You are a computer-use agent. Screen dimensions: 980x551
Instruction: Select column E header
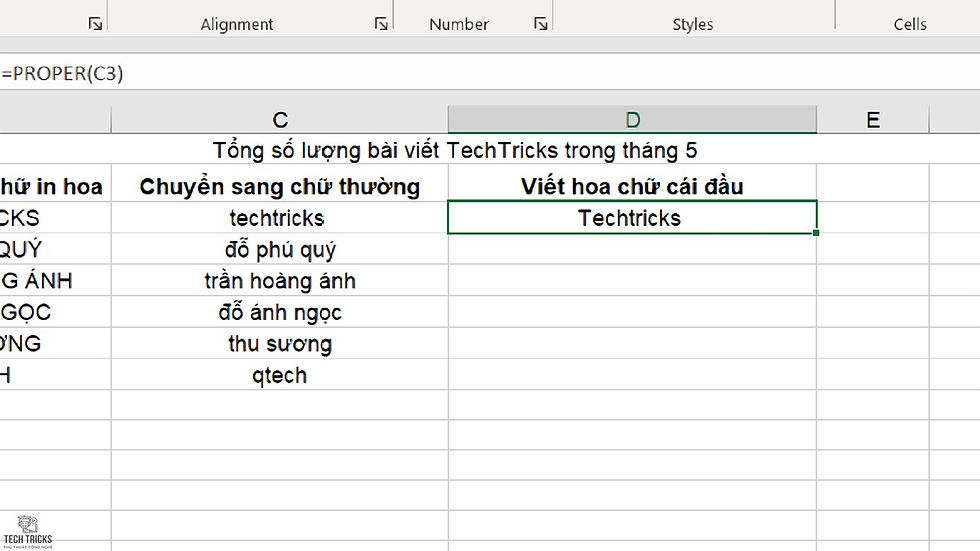click(x=873, y=119)
